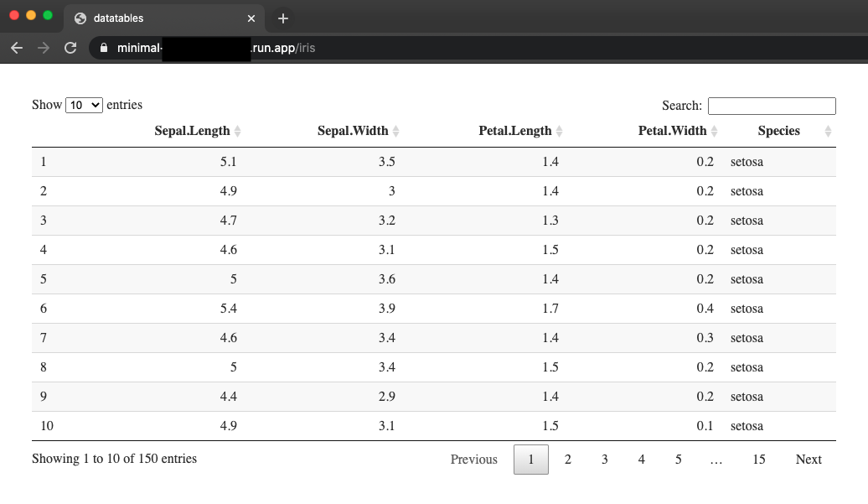Click the Species column header
Screen dimensions: 868x504
point(779,131)
